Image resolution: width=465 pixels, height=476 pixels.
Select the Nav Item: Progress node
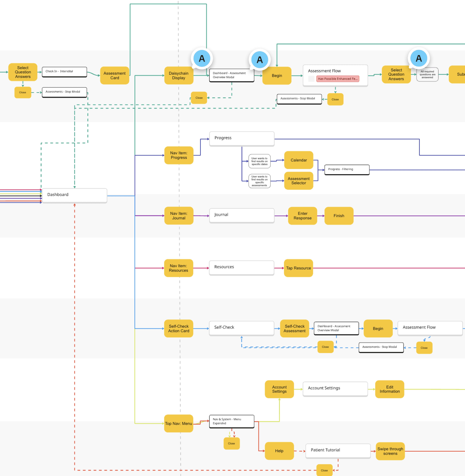click(x=179, y=155)
